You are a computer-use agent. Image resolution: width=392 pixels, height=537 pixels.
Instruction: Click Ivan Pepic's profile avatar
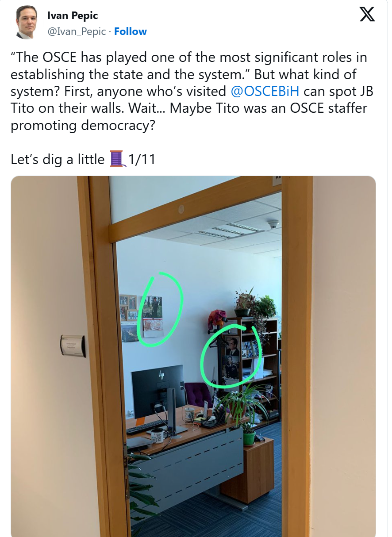(x=27, y=23)
